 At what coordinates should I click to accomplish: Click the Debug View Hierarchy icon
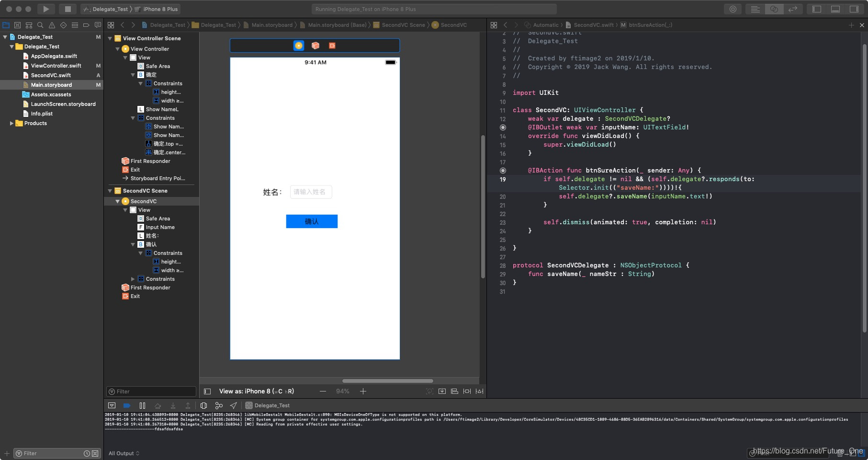(203, 405)
